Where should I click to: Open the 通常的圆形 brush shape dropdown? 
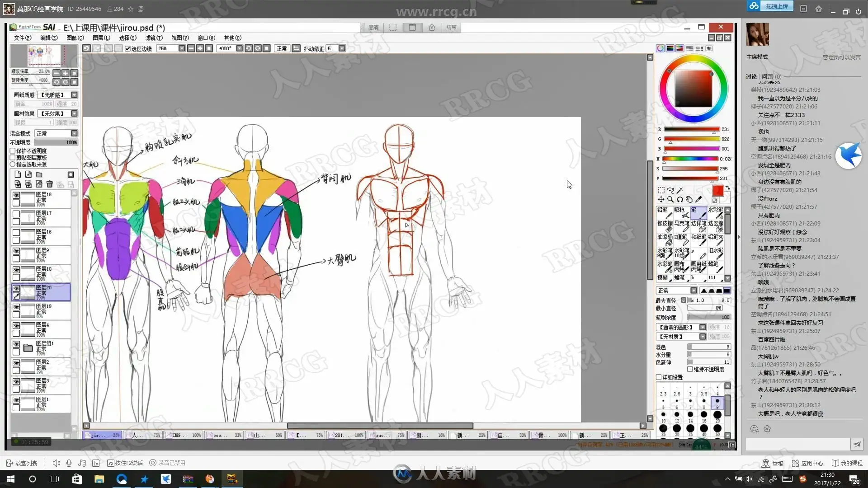(703, 327)
